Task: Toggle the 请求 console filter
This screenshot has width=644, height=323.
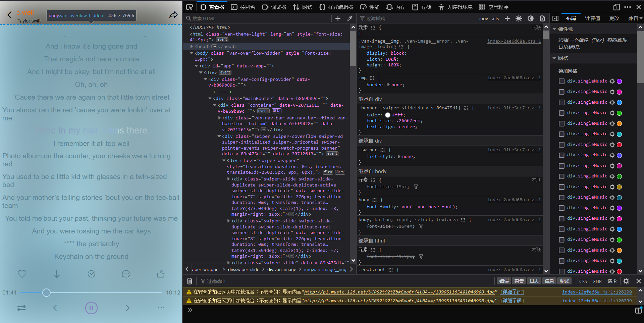Action: click(612, 281)
